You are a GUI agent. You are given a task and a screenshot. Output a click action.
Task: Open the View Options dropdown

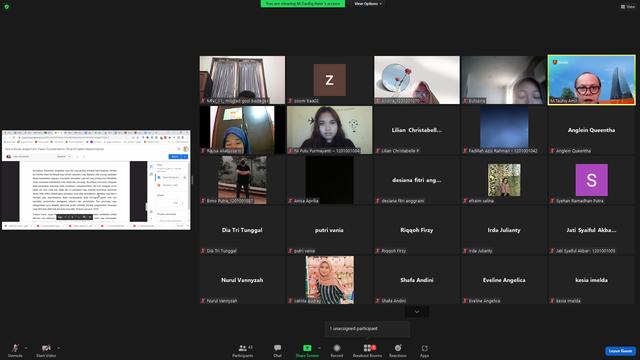368,4
